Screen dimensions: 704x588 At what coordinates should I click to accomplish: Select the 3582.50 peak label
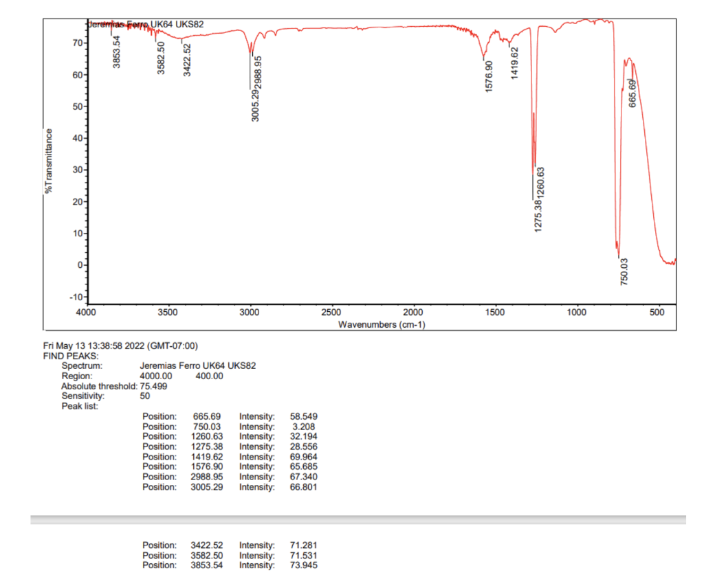tap(161, 58)
